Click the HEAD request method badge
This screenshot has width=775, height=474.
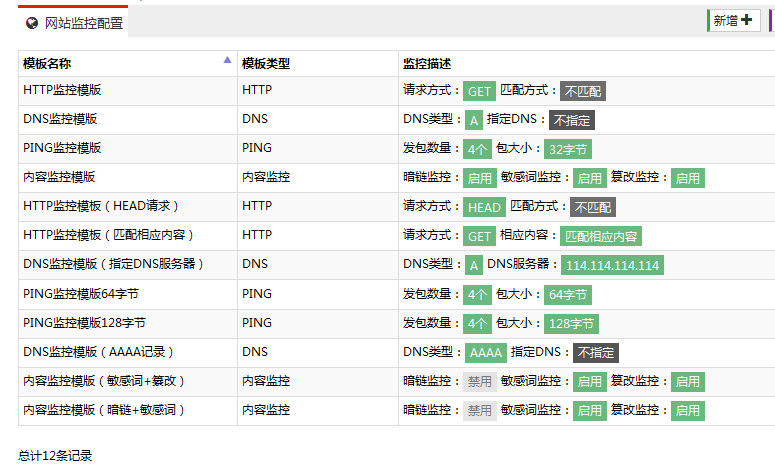coord(485,207)
